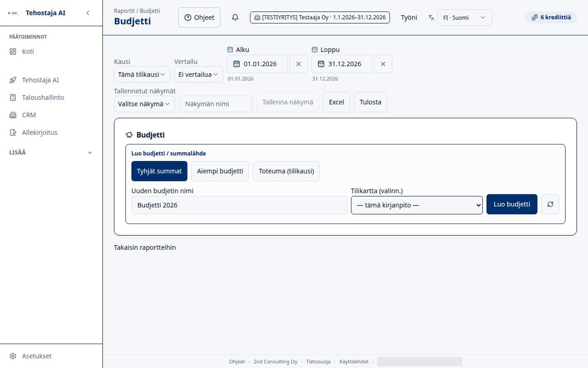Go to Taloushallinto section
Screen dimensions: 588x368
51,98
